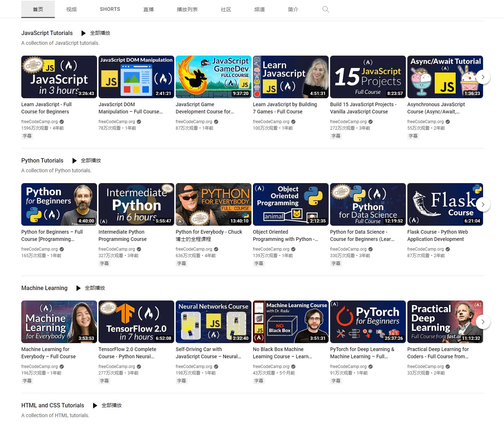The width and height of the screenshot is (504, 424).
Task: Open TensorFlow 2.0 in 7 hours thumbnail
Action: [x=136, y=322]
